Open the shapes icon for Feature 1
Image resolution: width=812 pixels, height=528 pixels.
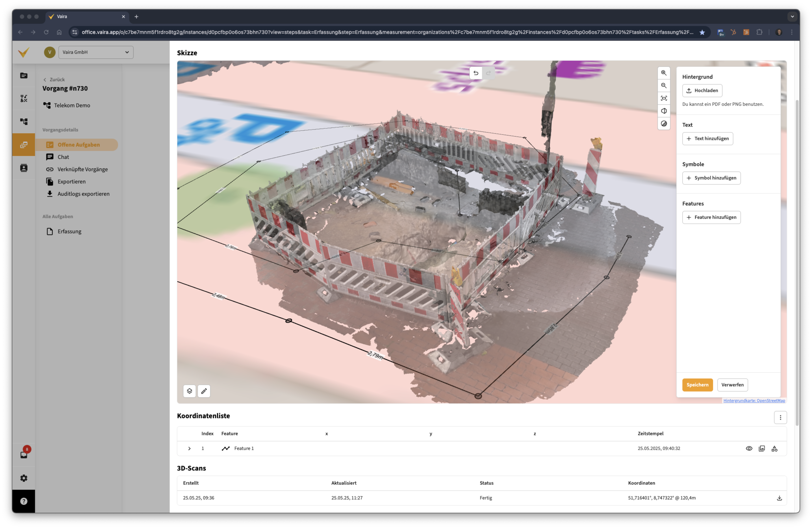point(774,449)
